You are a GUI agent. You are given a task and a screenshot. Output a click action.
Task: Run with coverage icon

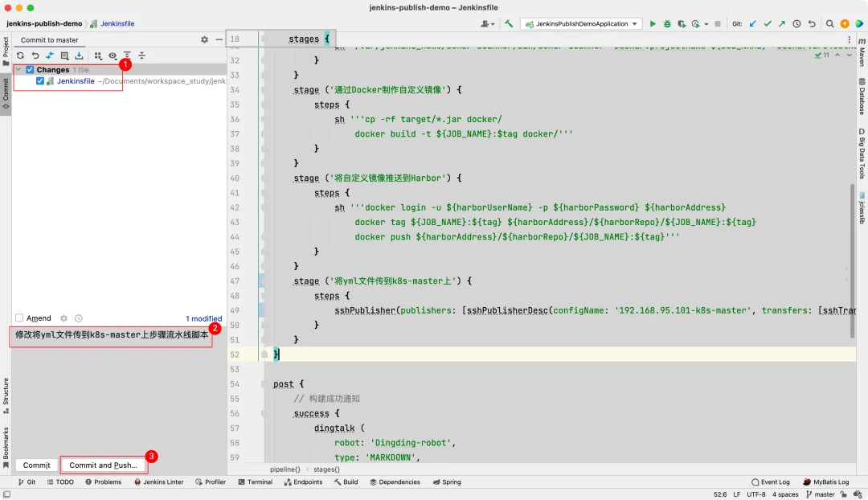682,24
